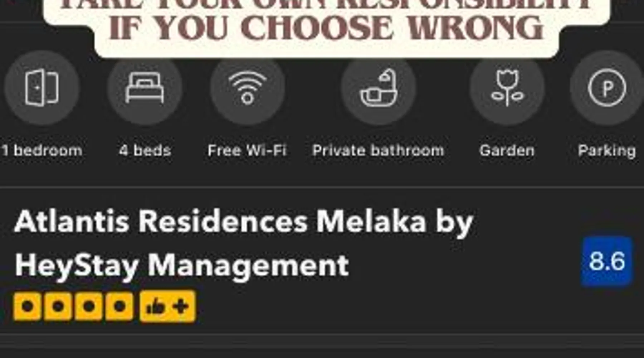Image resolution: width=644 pixels, height=358 pixels.
Task: Click the fourth yellow rating circle
Action: tap(119, 306)
